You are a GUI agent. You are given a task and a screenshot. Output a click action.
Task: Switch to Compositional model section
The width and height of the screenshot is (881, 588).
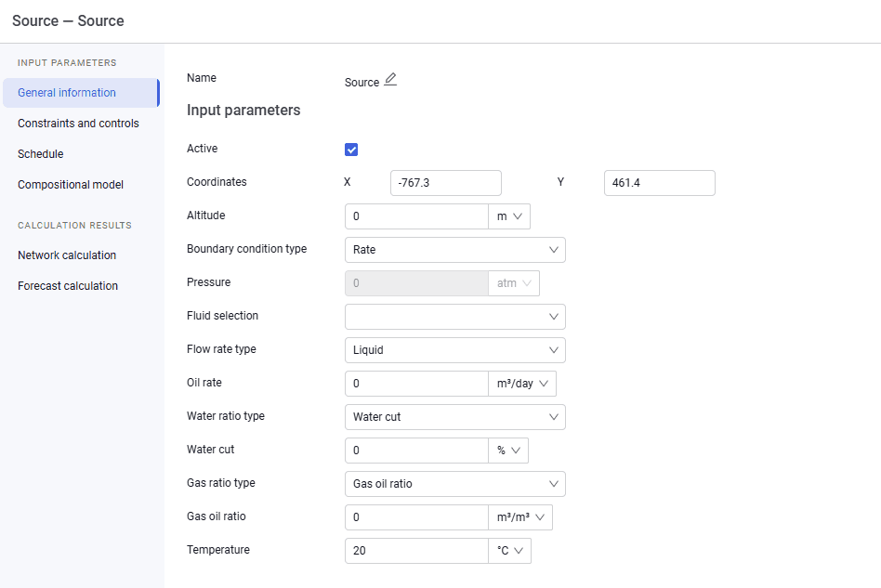(x=71, y=185)
